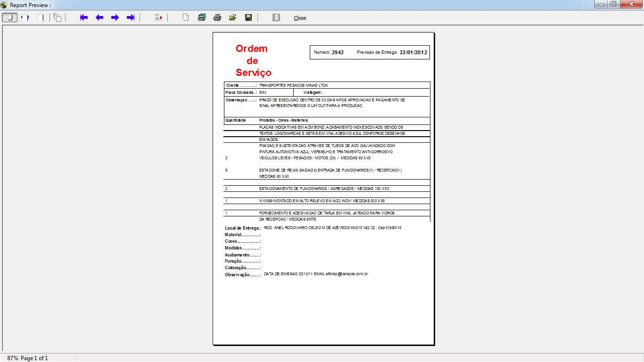Screen dimensions: 644x362
Task: Click 'FORNECIMENTO E ADESIVACAO DE TARJA' line
Action: [x=327, y=213]
